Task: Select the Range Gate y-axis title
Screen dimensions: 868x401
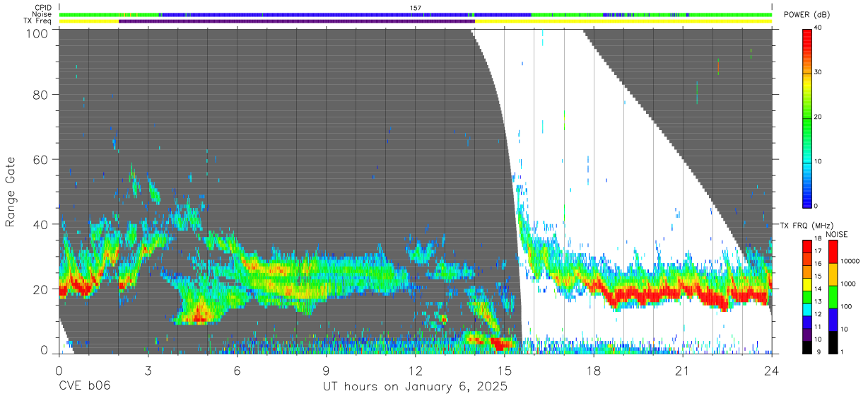Action: [11, 192]
